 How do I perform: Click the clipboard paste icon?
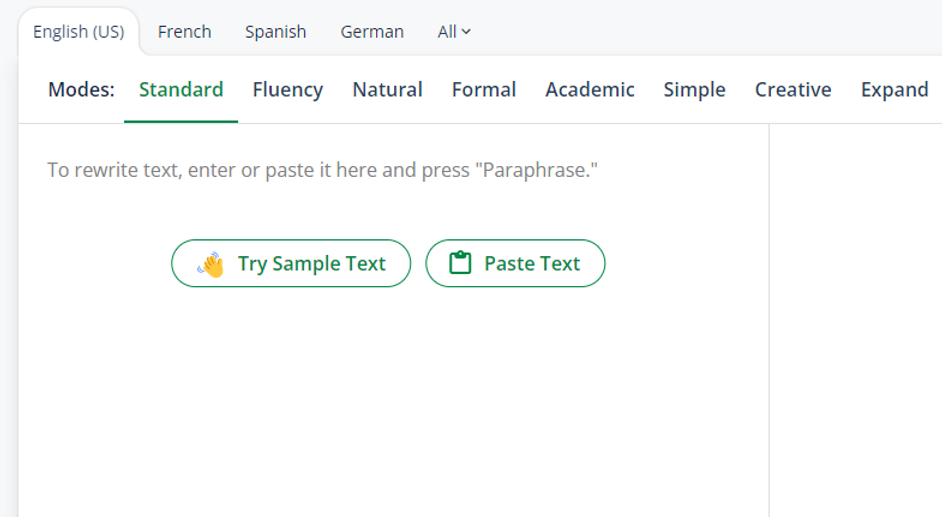click(x=460, y=263)
